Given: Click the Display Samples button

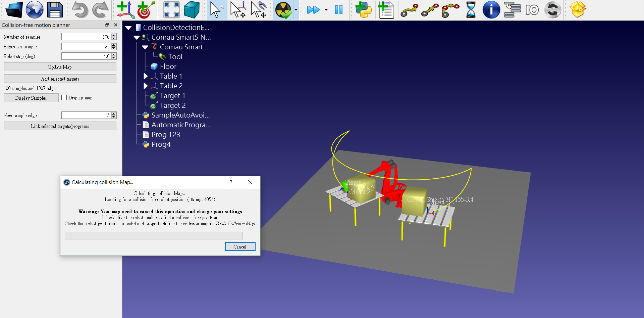Looking at the screenshot, I should [x=31, y=98].
